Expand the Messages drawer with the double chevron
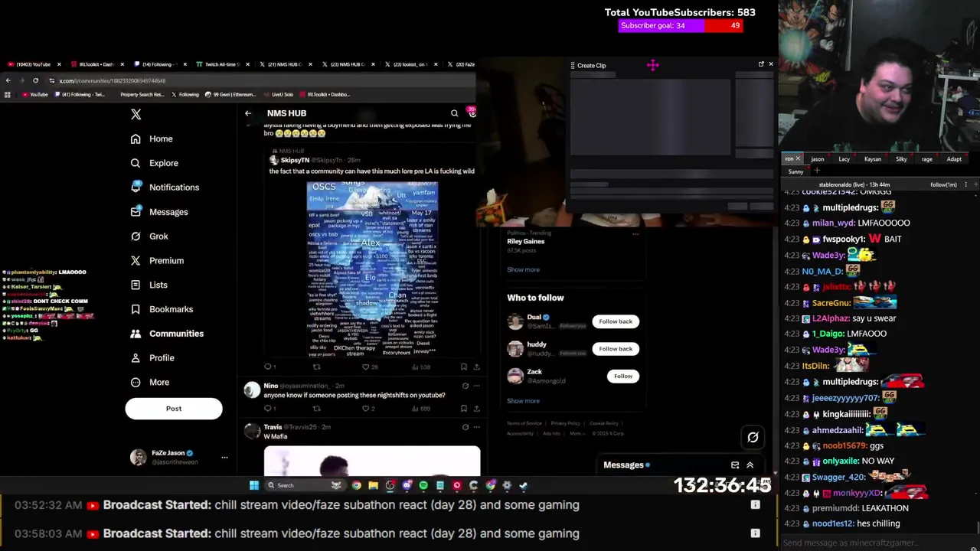 click(x=750, y=465)
